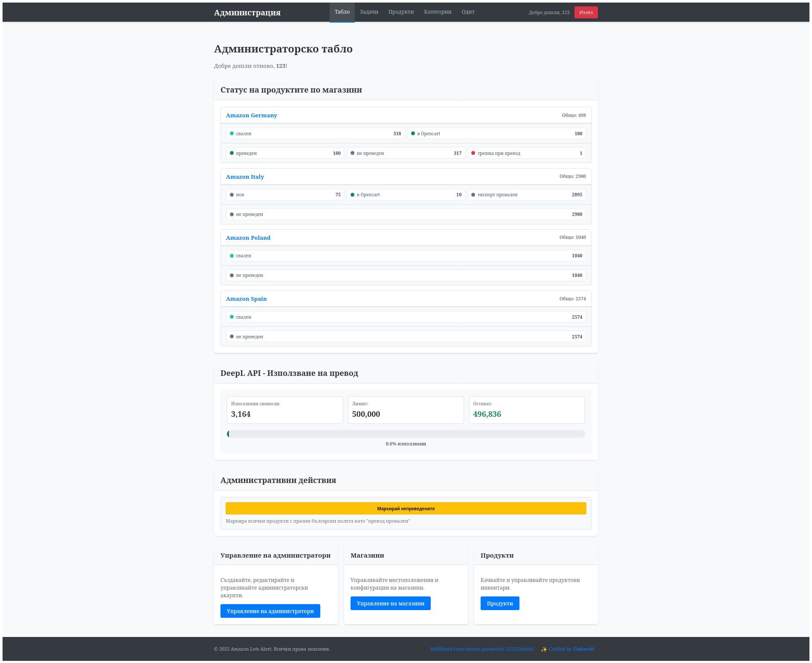Click the yellow "Маркирай непреведените" button
Viewport: 812px width, 663px height.
406,508
